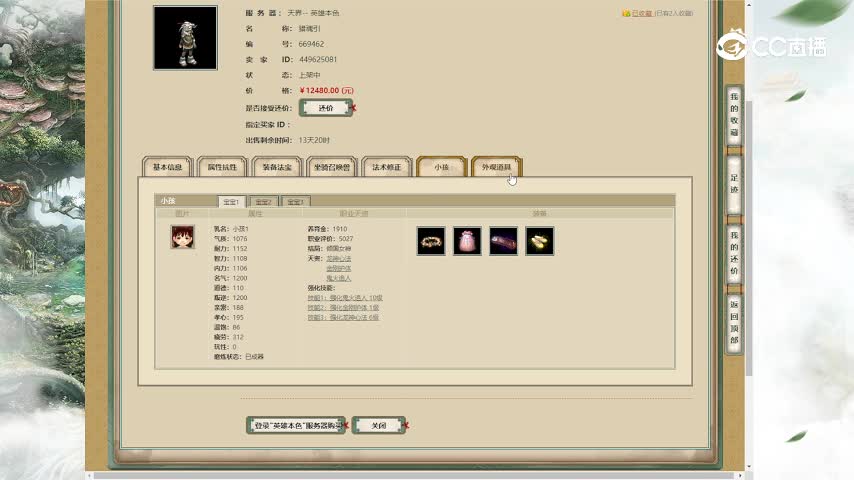Click the gold star icon beside 已收藏
Viewport: 854px width, 480px height.
pos(626,13)
